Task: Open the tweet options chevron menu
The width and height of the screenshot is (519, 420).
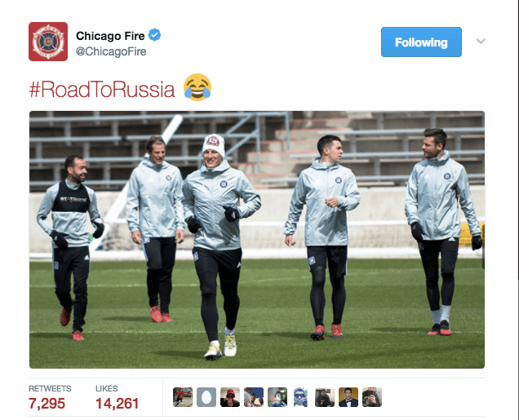Action: (x=481, y=41)
